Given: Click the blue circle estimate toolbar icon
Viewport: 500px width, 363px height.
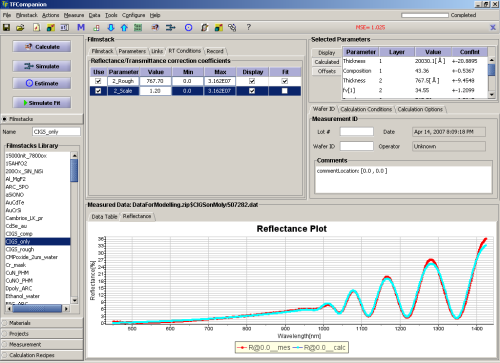Looking at the screenshot, I should pyautogui.click(x=189, y=28).
